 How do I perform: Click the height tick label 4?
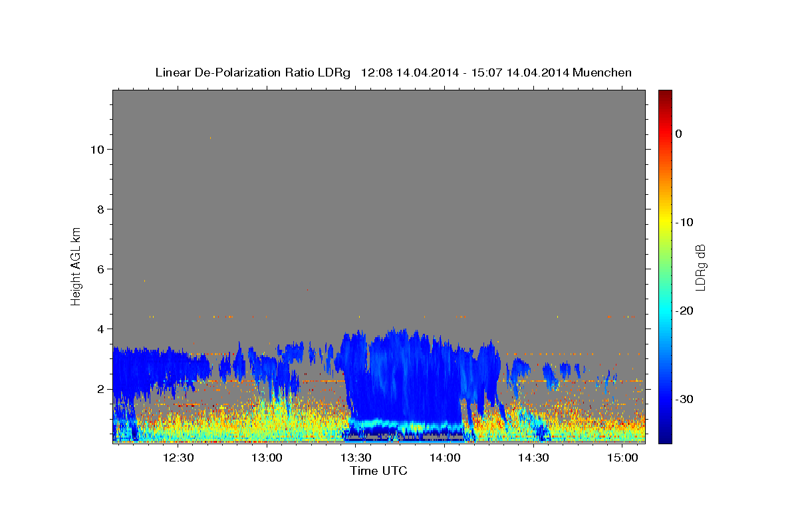pyautogui.click(x=99, y=329)
